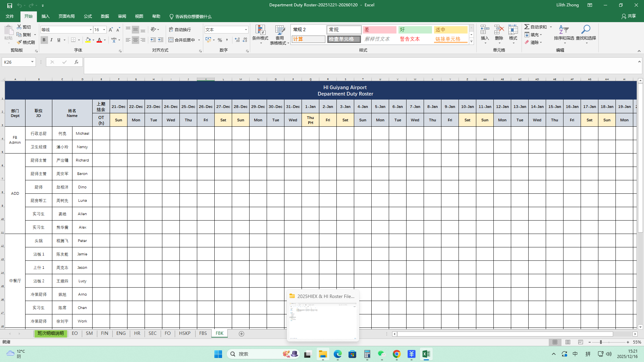
Task: Expand the font size dropdown
Action: [104, 30]
